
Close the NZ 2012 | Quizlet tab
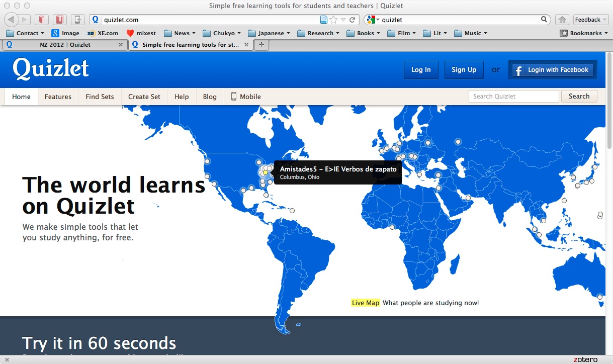tap(121, 45)
